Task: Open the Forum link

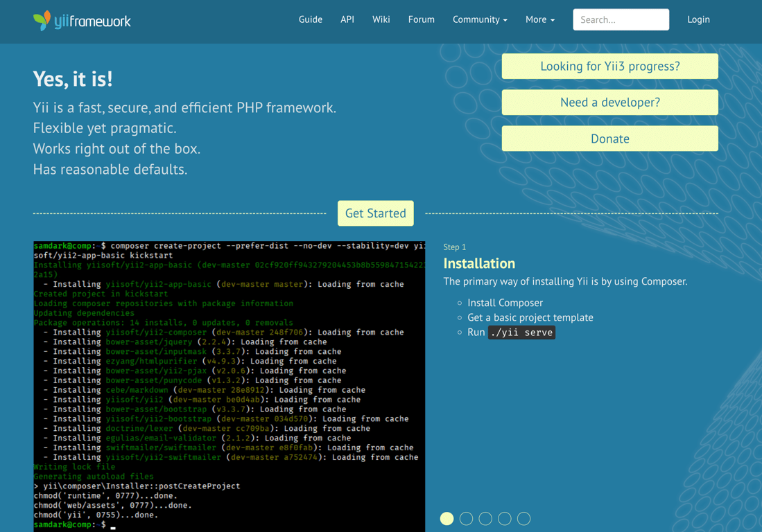Action: point(422,19)
